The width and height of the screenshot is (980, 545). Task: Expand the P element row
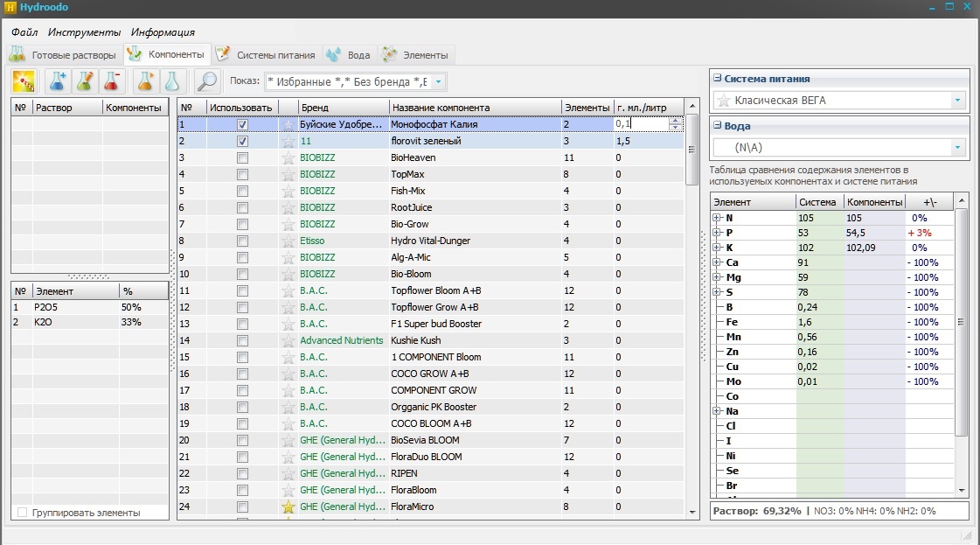[x=716, y=233]
